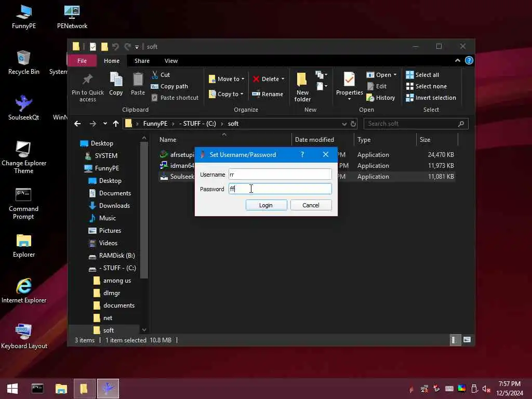Click Pin to Quick access in the ribbon
The height and width of the screenshot is (399, 532).
(x=87, y=87)
